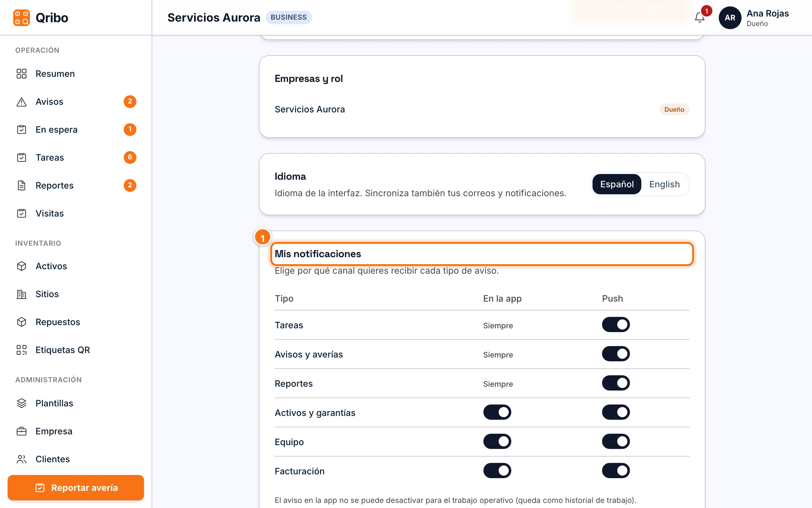The image size is (812, 508).
Task: Click the Avisos count badge 2
Action: tap(130, 102)
